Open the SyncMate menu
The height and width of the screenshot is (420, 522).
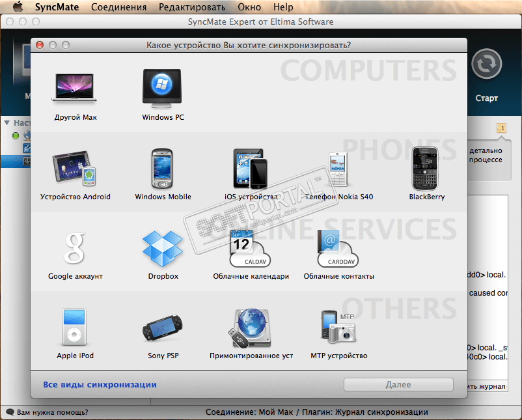tap(57, 7)
